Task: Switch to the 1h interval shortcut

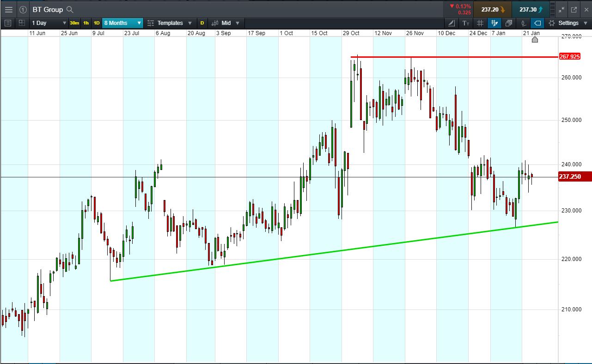Action: click(86, 23)
